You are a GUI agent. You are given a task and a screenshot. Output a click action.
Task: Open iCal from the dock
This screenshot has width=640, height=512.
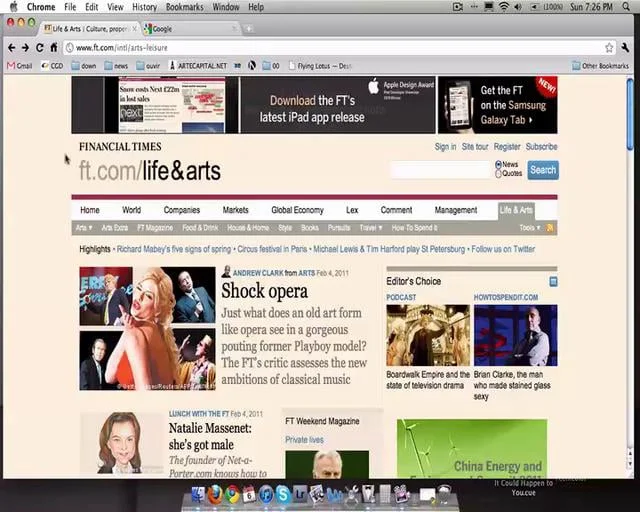click(249, 495)
